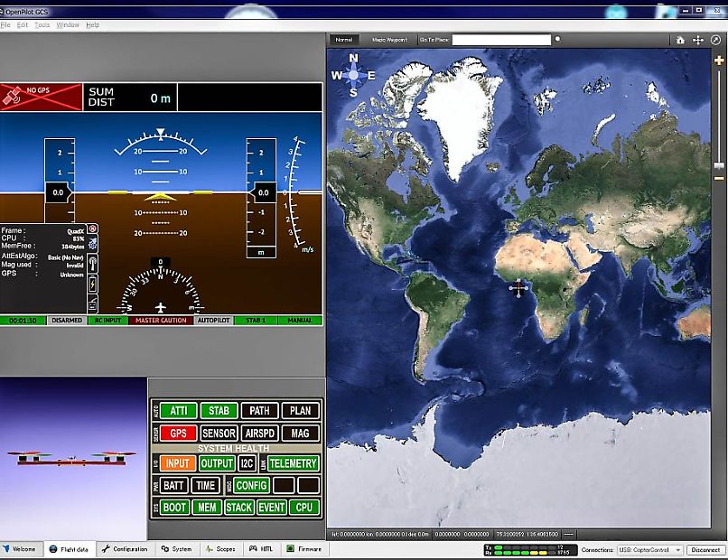This screenshot has width=728, height=560.
Task: Open the RC transmitter panel icon
Action: (x=93, y=303)
